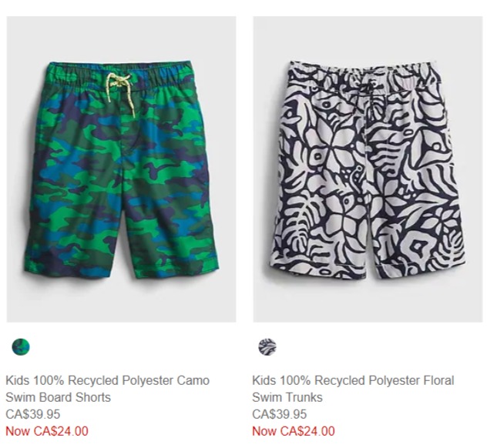Click the floral trunks original CA$39.95 price
The image size is (487, 448).
[x=279, y=414]
